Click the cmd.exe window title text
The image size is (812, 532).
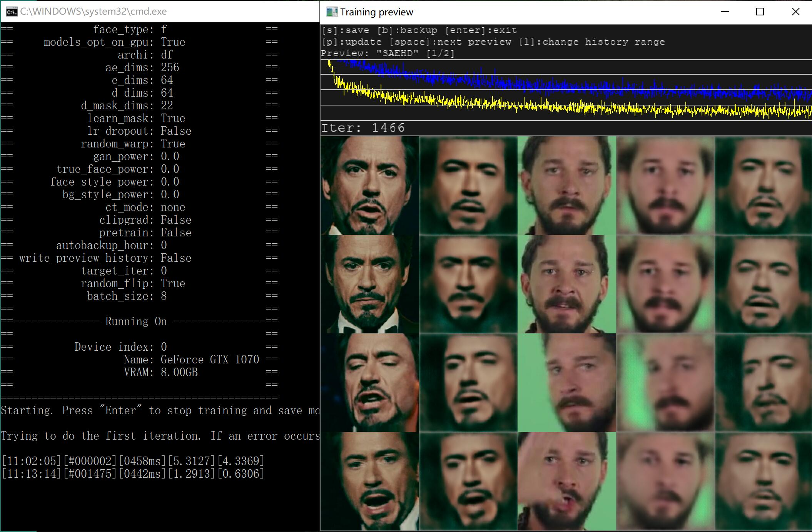[94, 12]
